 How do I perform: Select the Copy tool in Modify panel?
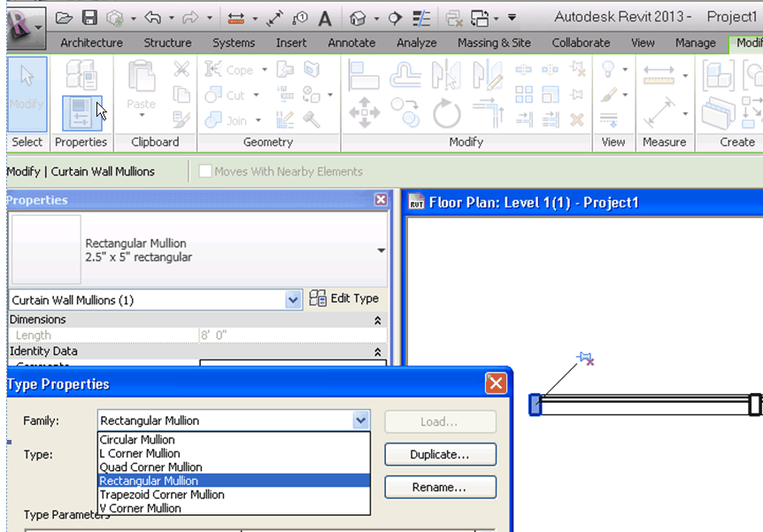coord(405,112)
